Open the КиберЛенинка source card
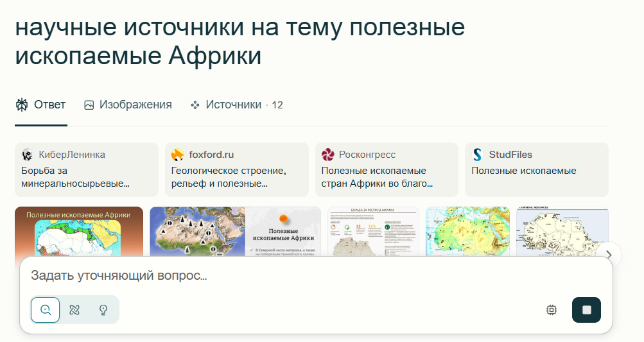 pyautogui.click(x=87, y=169)
